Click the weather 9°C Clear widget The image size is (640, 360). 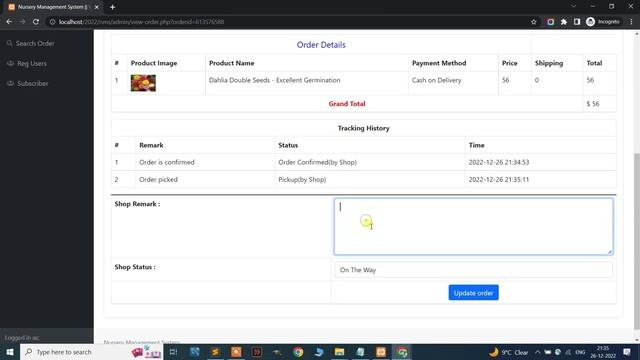[509, 352]
